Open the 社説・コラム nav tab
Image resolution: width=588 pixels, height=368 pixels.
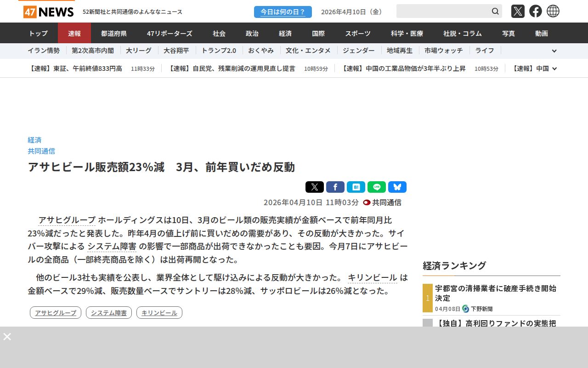[463, 33]
